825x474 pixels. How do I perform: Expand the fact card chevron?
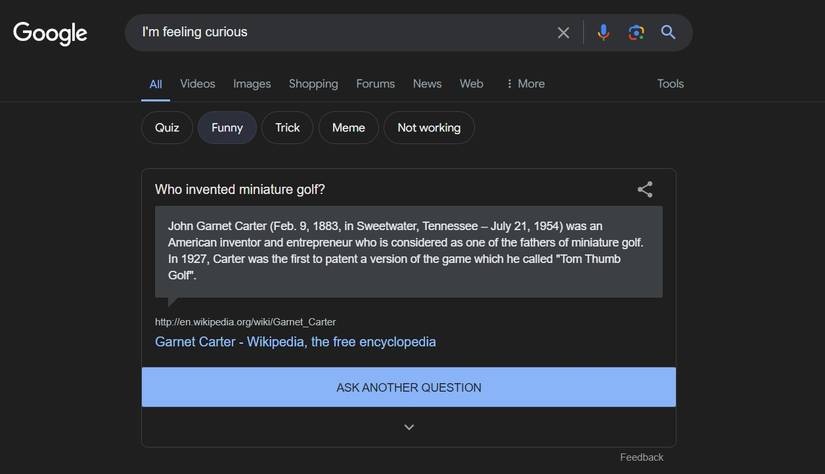click(x=408, y=427)
